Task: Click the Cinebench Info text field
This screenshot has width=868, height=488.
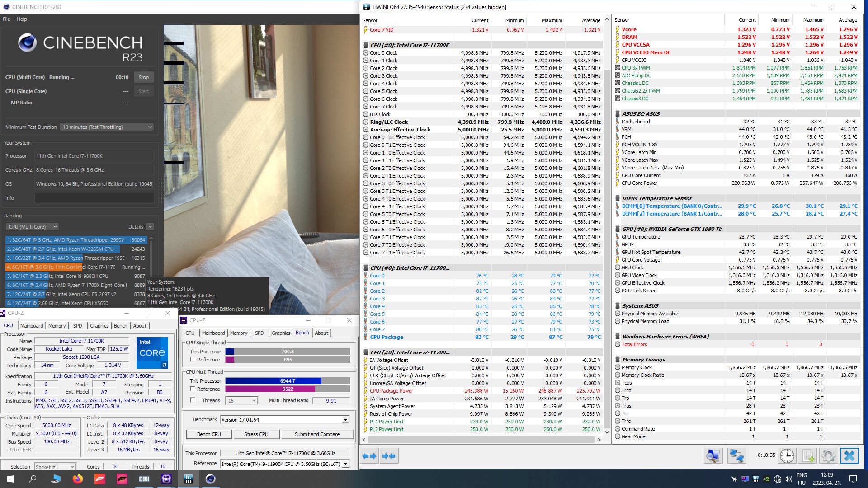Action: click(x=94, y=198)
